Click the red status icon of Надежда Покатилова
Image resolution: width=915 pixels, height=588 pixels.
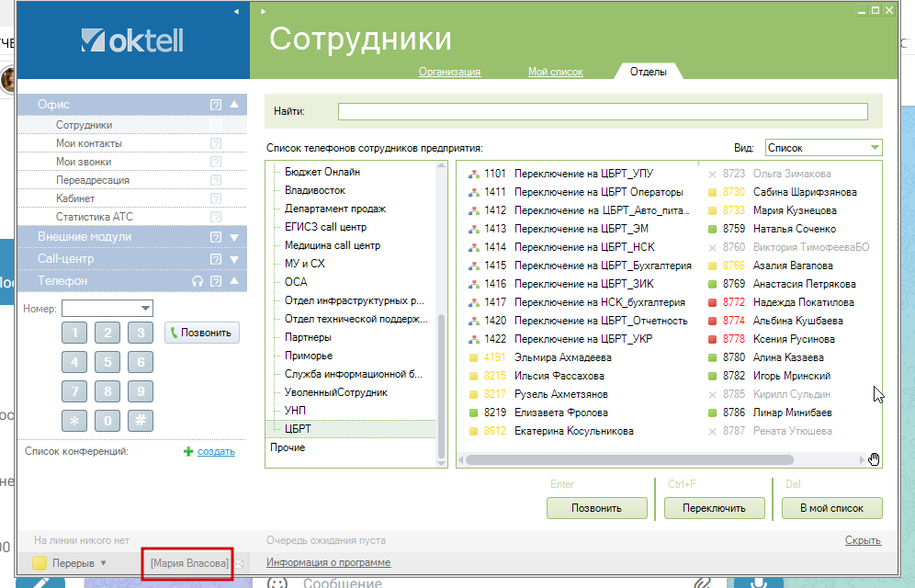[x=713, y=302]
